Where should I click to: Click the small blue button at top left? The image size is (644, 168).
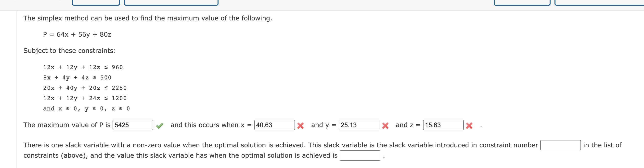pyautogui.click(x=95, y=2)
